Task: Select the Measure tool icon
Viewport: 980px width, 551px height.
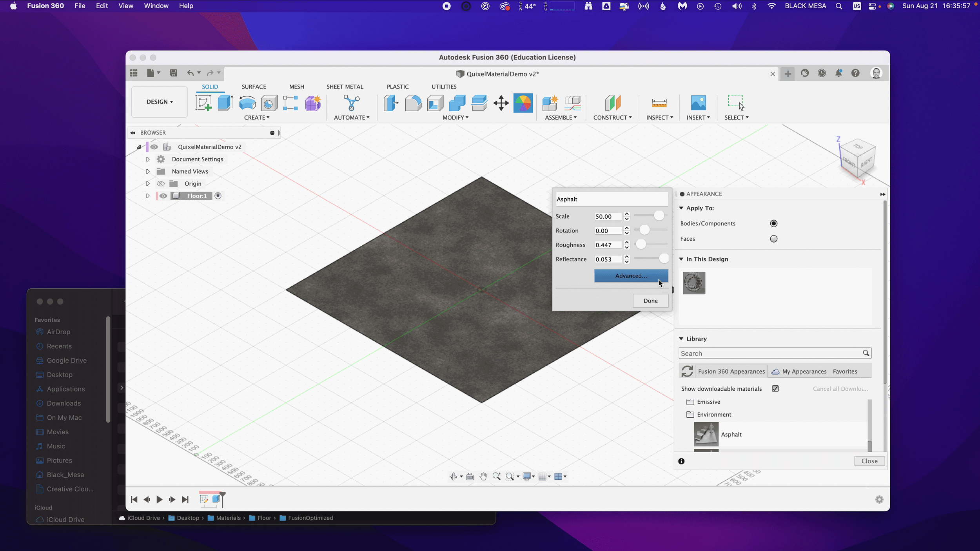Action: click(x=659, y=103)
